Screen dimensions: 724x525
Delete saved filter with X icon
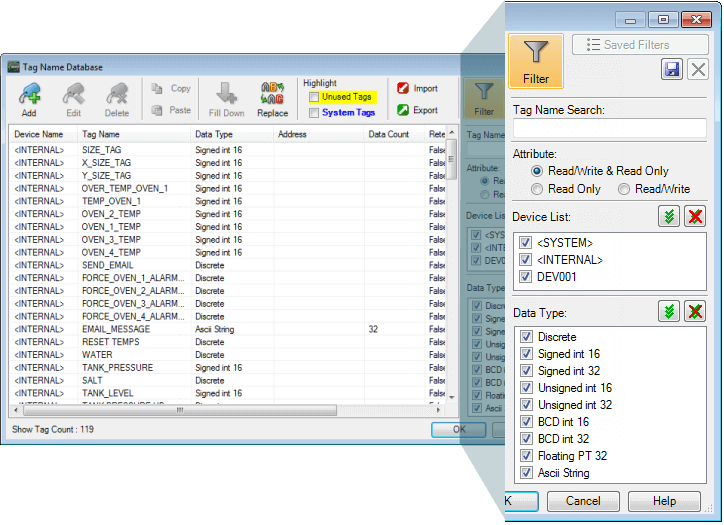(698, 70)
